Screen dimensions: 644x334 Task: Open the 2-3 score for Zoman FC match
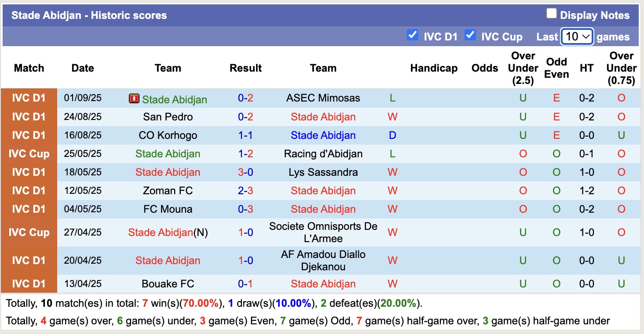pos(245,191)
